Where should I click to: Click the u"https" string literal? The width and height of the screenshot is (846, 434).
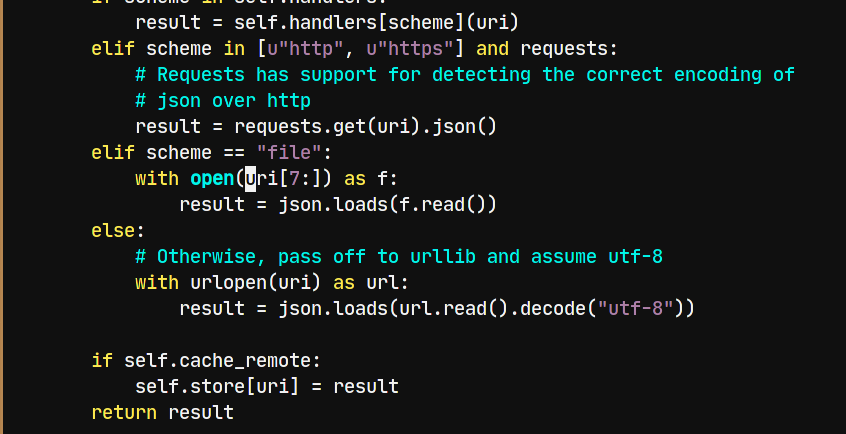tap(410, 49)
